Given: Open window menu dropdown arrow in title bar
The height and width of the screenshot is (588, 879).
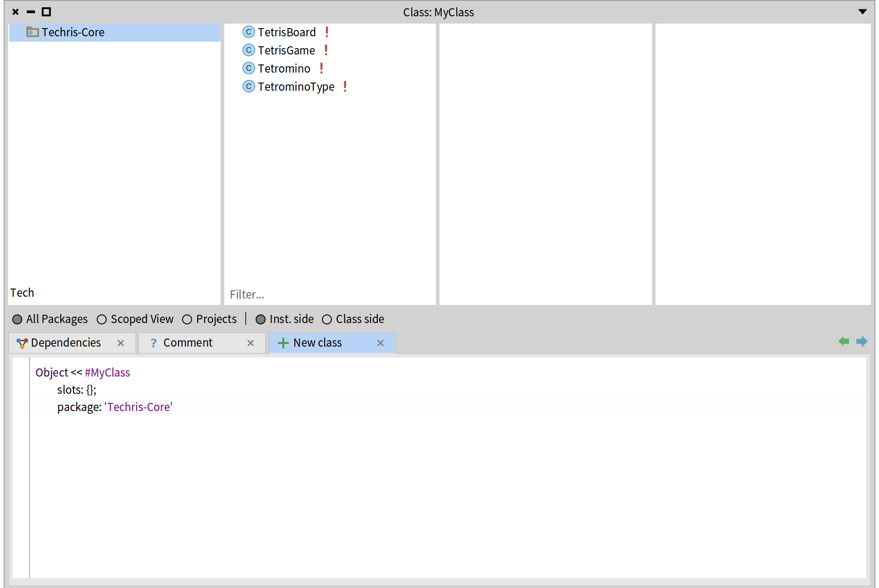Looking at the screenshot, I should (x=862, y=12).
